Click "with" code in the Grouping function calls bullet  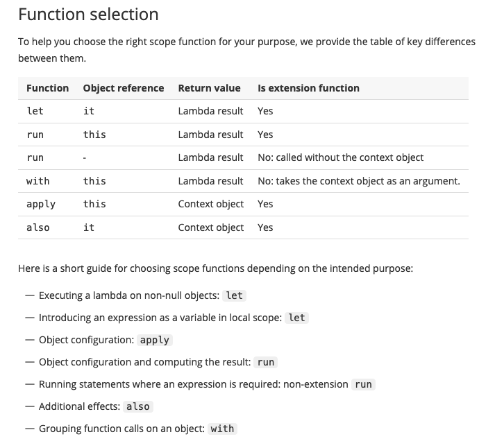point(222,429)
